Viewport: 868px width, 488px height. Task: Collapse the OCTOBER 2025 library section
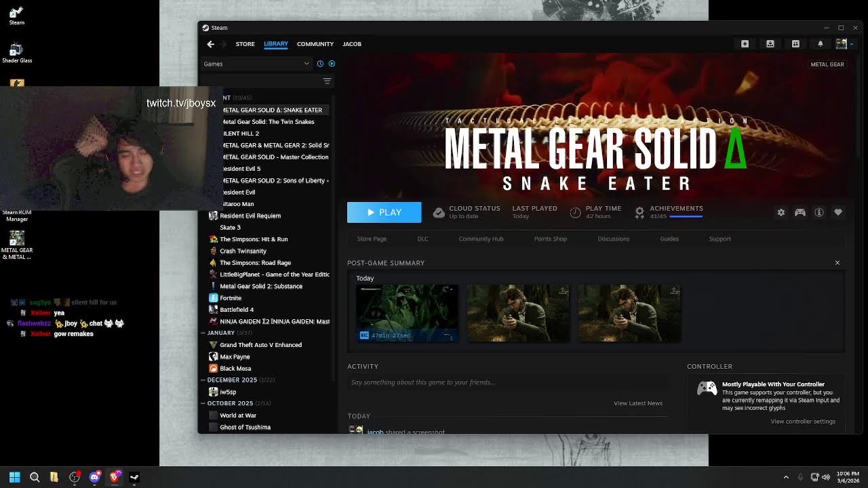point(203,403)
